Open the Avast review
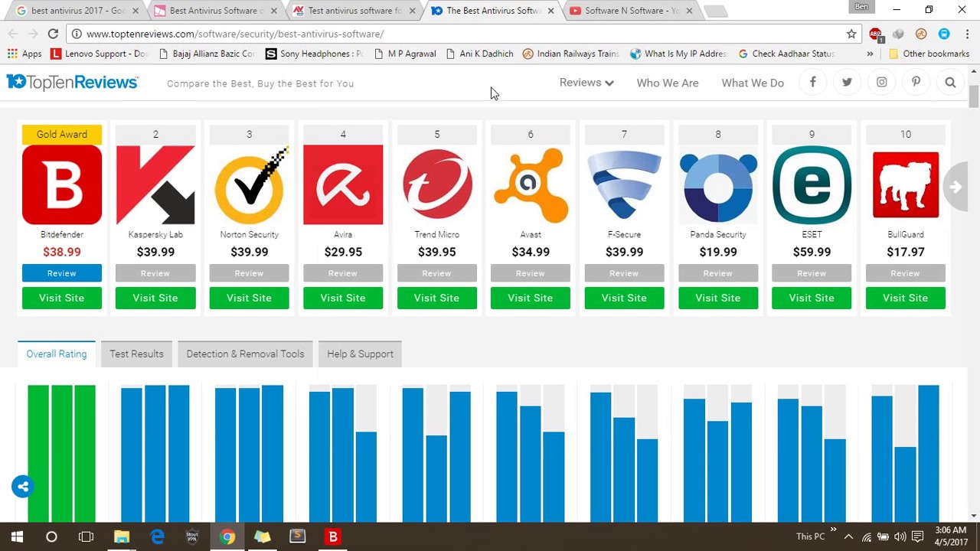Image resolution: width=980 pixels, height=551 pixels. click(531, 273)
